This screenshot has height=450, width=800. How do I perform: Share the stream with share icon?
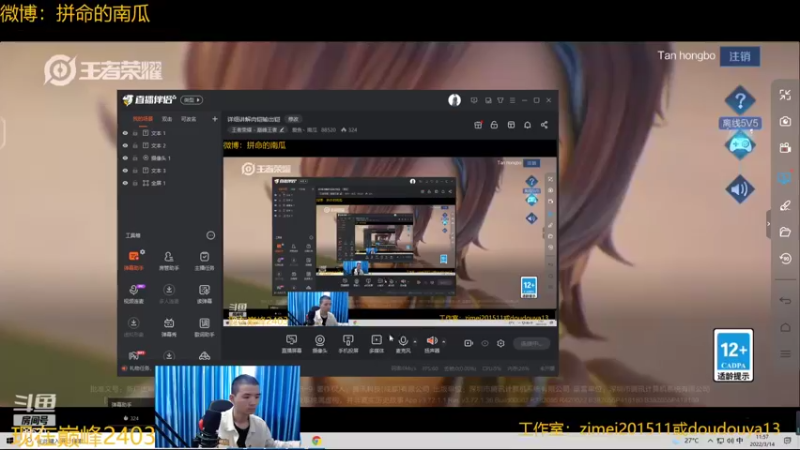(x=544, y=124)
